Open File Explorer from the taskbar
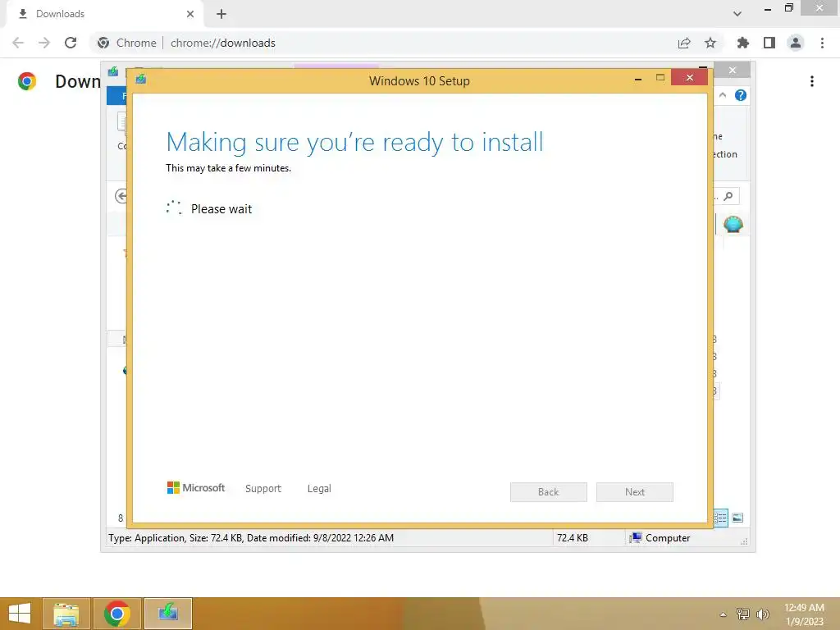This screenshot has height=630, width=840. click(66, 614)
